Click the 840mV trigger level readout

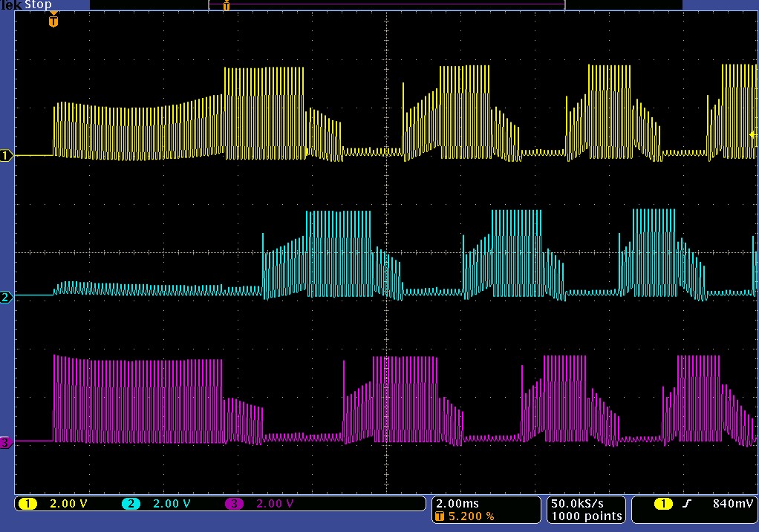click(732, 504)
